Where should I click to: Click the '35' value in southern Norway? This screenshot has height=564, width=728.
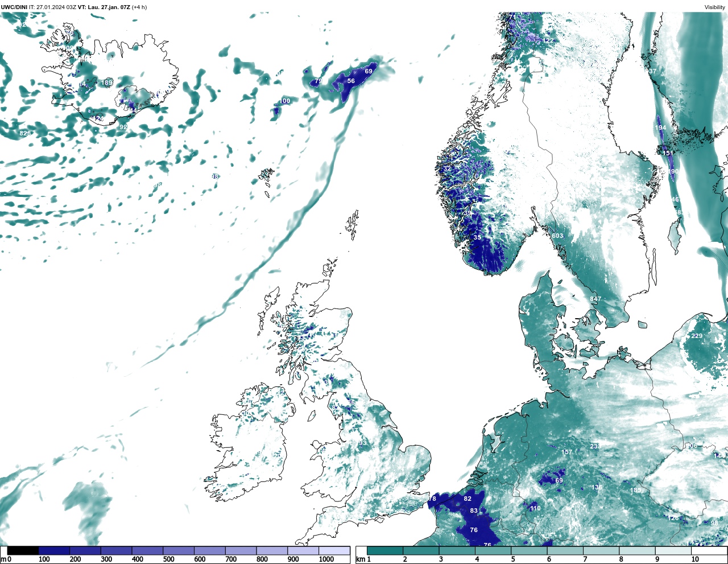[x=477, y=237]
